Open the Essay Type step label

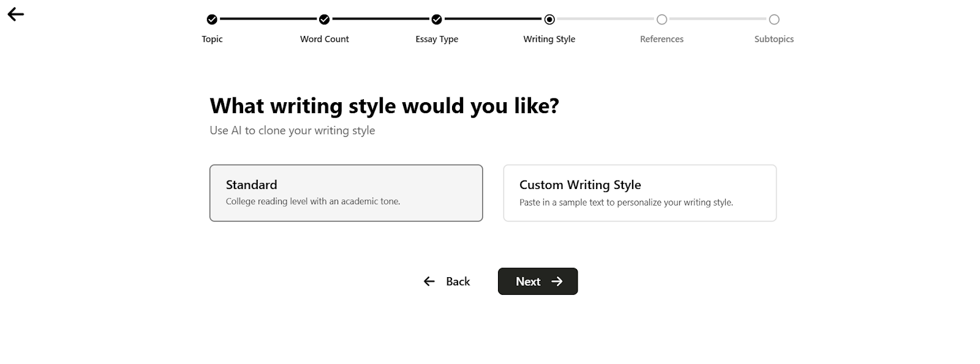click(437, 39)
